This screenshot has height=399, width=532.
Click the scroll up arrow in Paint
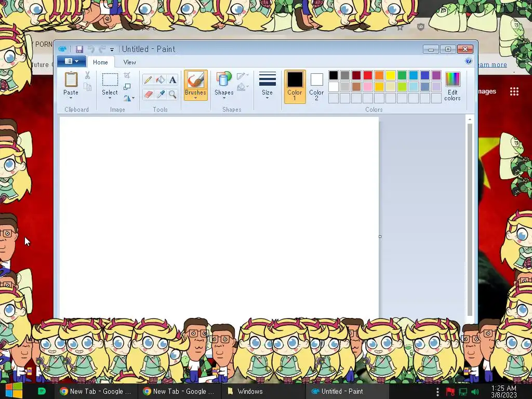point(470,119)
